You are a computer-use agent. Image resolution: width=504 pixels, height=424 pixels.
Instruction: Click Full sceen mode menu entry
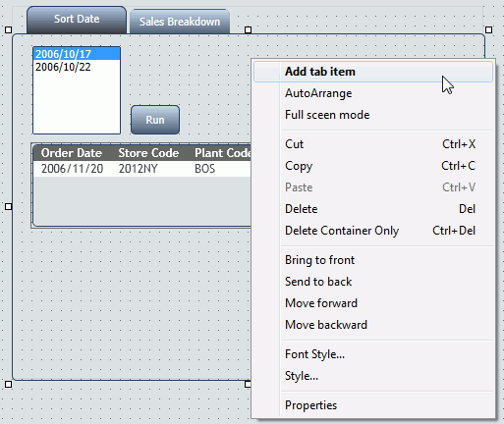pyautogui.click(x=373, y=115)
